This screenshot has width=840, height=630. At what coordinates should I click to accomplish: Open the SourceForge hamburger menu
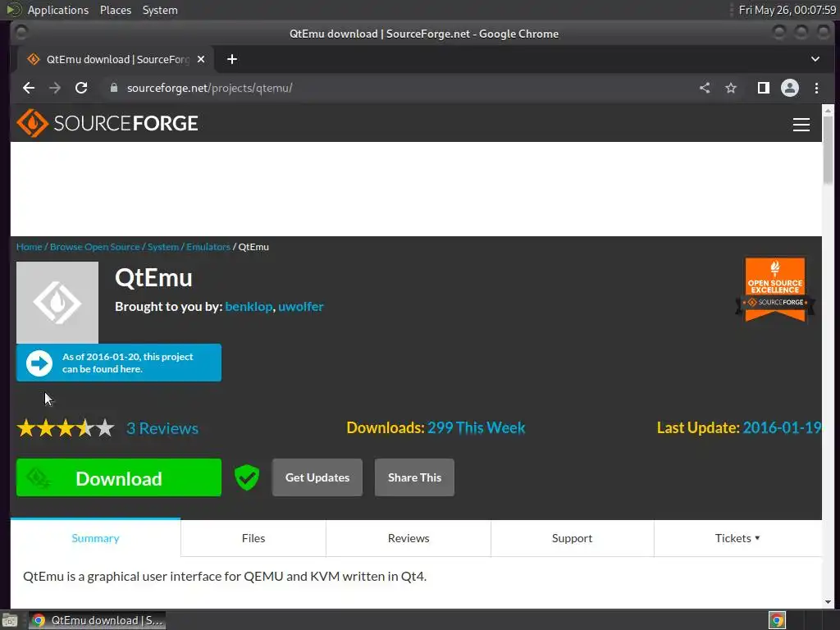(x=801, y=125)
